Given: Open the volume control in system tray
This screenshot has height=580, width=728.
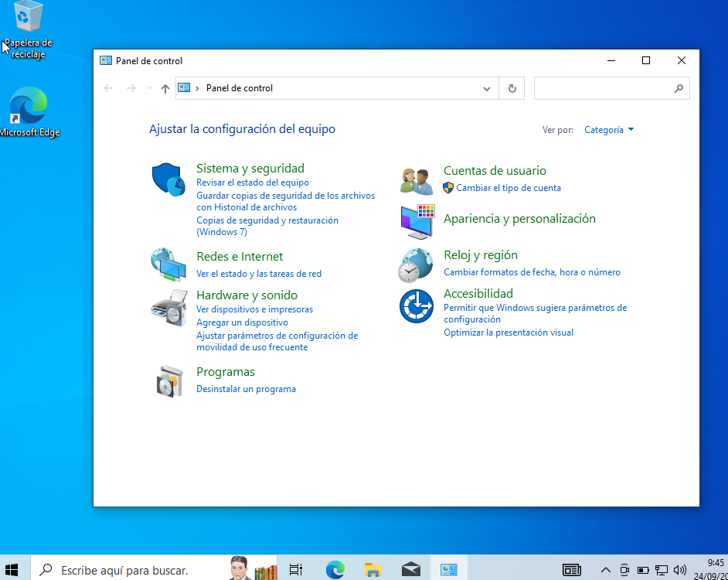Looking at the screenshot, I should [x=680, y=570].
